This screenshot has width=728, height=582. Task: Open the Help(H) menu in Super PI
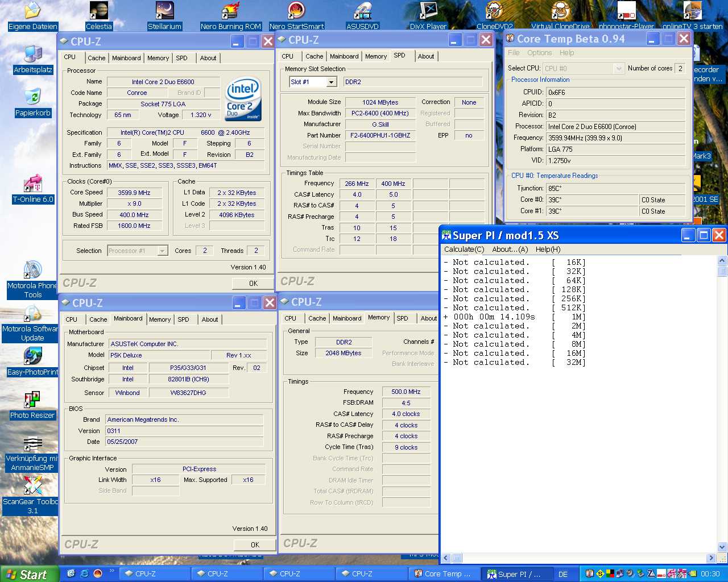(548, 249)
